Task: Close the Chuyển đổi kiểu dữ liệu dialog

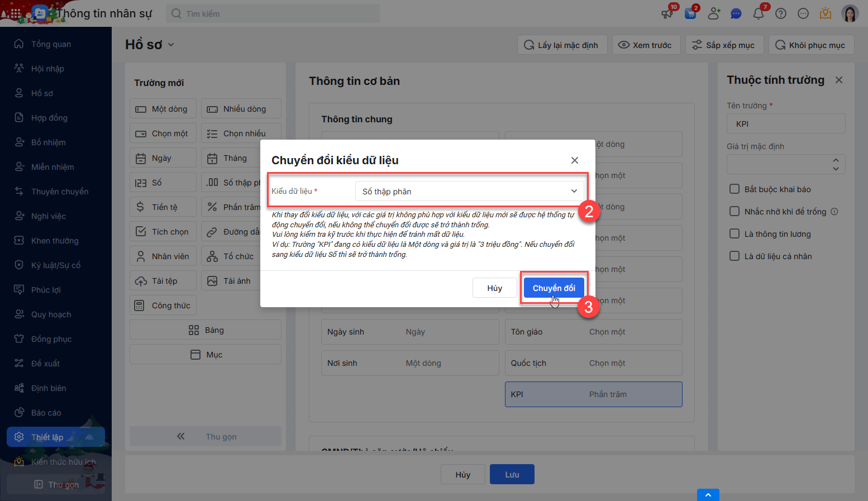Action: click(575, 160)
